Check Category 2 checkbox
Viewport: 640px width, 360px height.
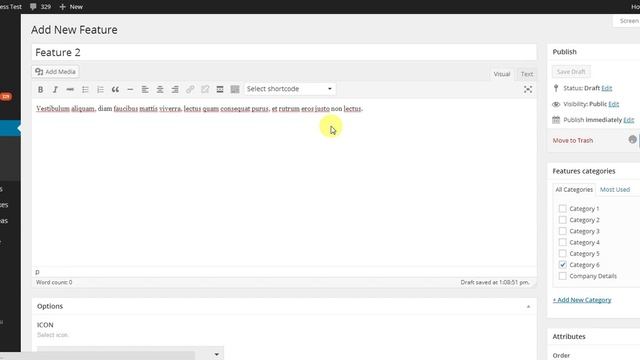[562, 220]
